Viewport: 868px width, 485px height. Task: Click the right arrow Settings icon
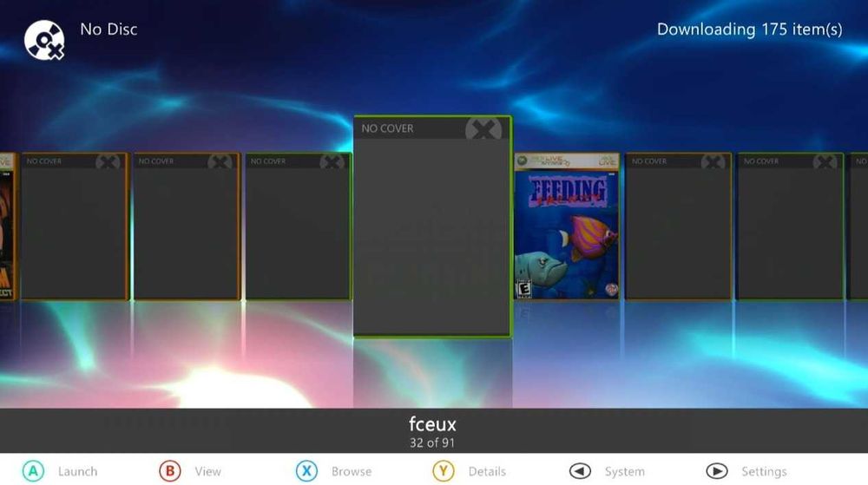point(717,471)
